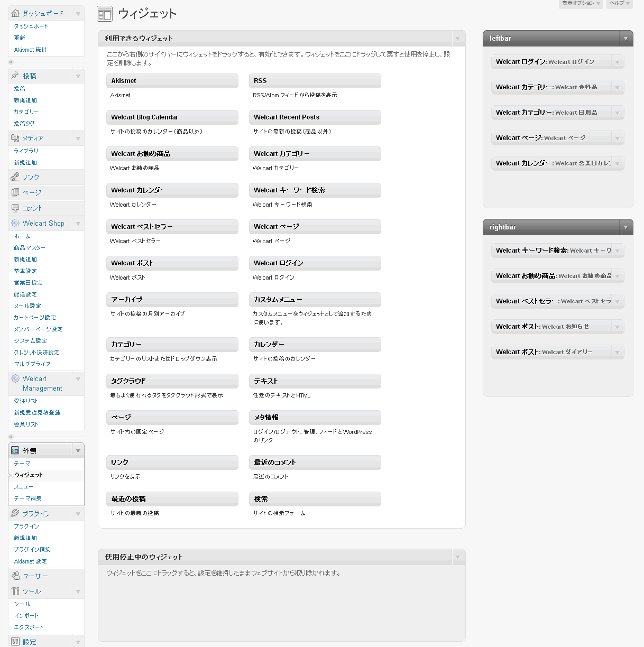Select the 最近のコメント widget title bar
644x647 pixels.
coord(315,463)
